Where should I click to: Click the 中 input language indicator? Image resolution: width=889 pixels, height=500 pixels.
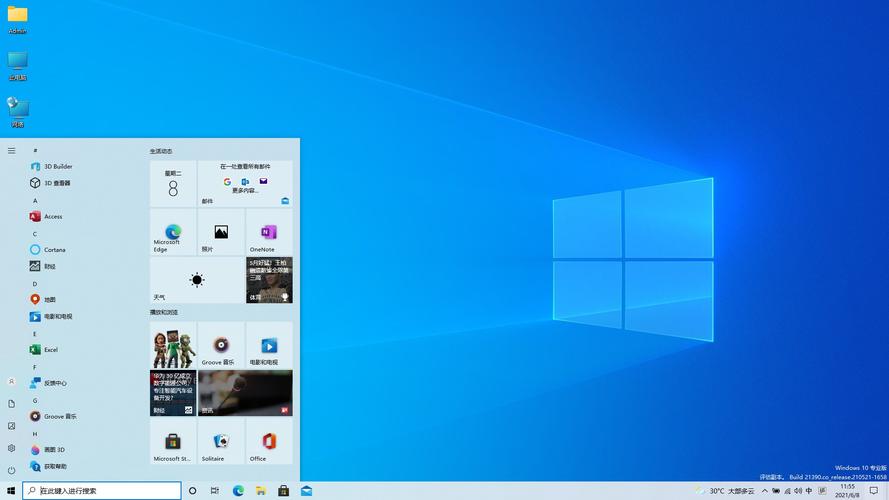pos(808,490)
